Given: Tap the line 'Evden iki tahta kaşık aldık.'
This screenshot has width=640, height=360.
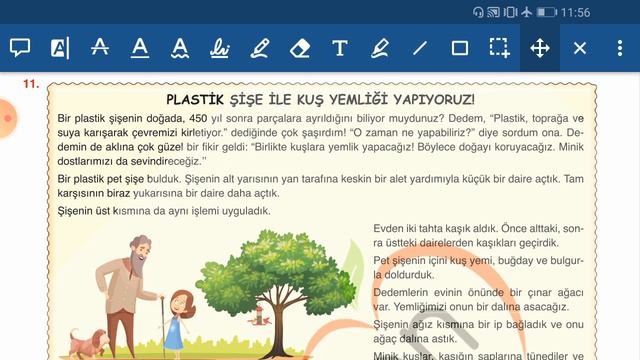Looking at the screenshot, I should (436, 228).
